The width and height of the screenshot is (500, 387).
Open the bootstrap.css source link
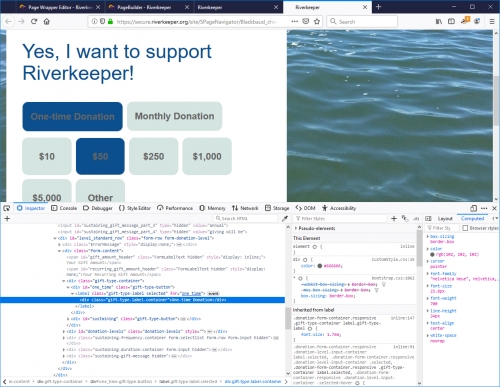tap(393, 278)
